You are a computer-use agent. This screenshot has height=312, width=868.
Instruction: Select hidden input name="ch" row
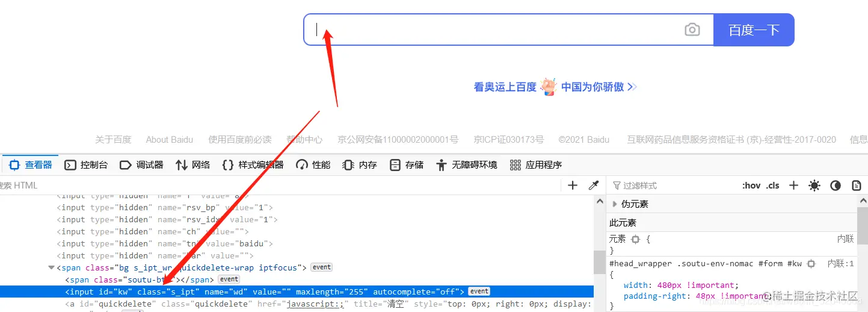pyautogui.click(x=297, y=231)
